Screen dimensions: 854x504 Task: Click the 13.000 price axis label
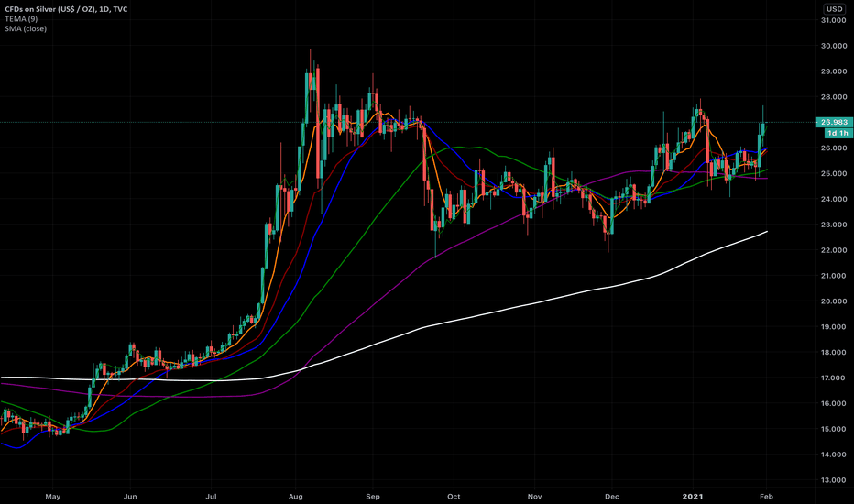coord(833,480)
